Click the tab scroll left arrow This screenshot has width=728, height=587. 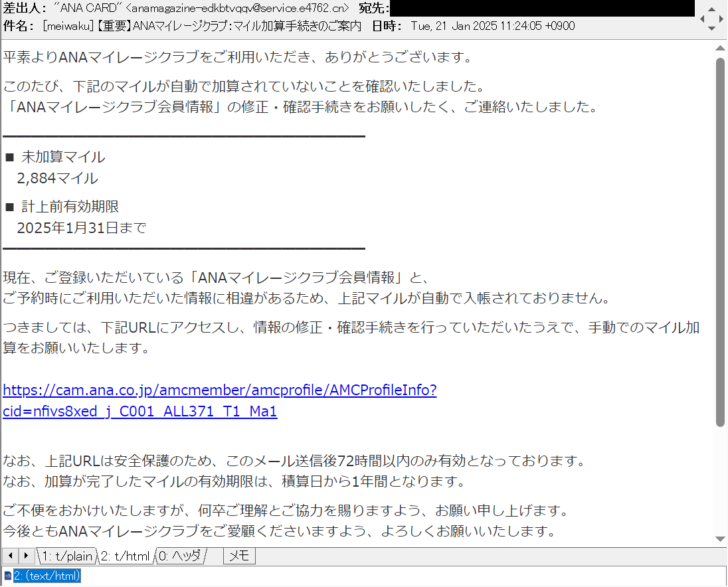point(10,555)
